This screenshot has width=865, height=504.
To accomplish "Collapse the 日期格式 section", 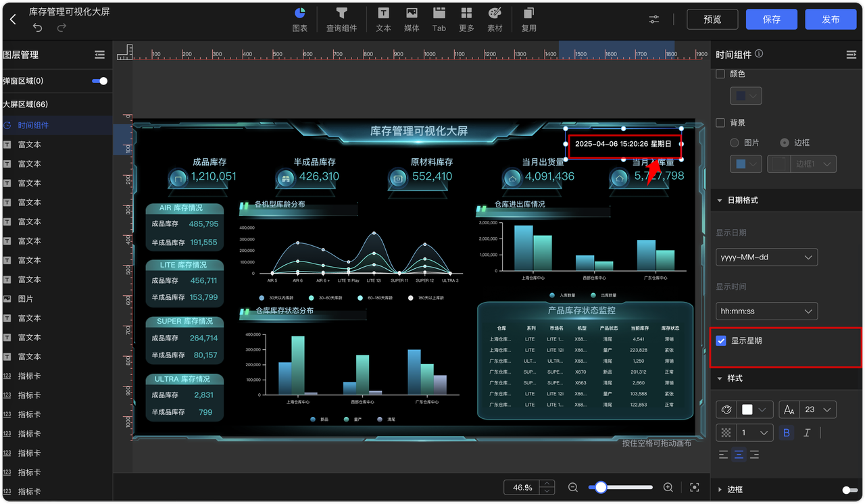I will 720,201.
